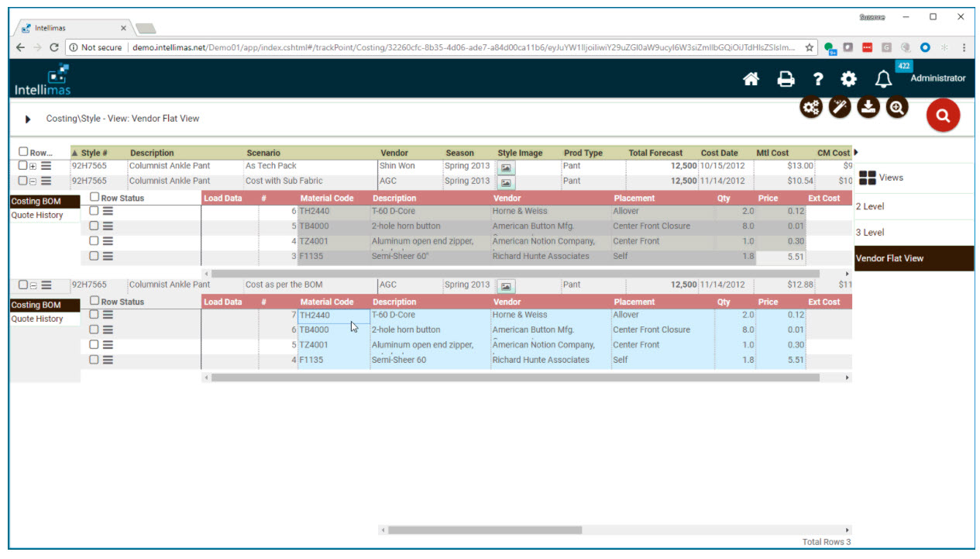Check notifications via the bell icon
Viewport: 980px width, 559px height.
(883, 79)
